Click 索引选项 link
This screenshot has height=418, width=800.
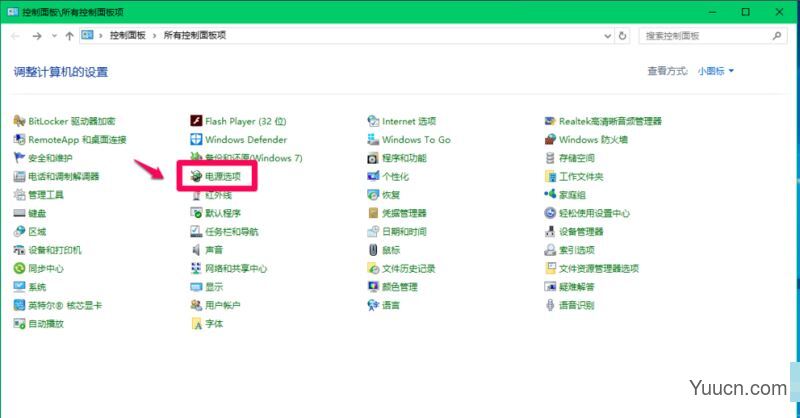click(x=577, y=250)
